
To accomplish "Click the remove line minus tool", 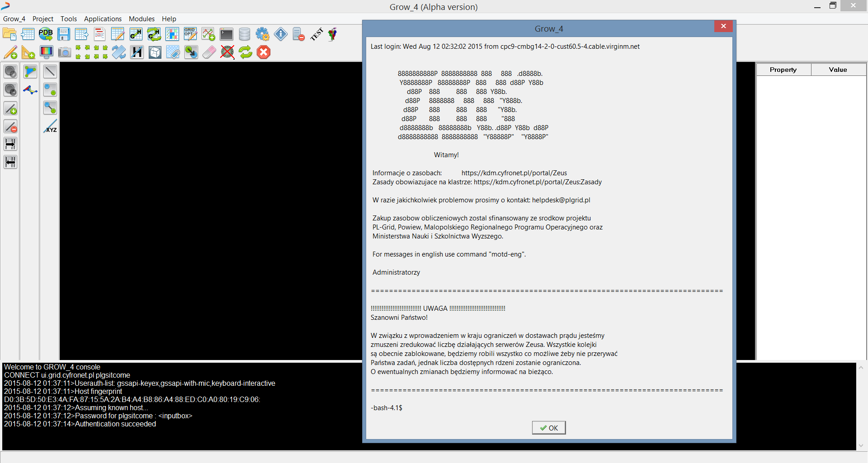I will [10, 126].
